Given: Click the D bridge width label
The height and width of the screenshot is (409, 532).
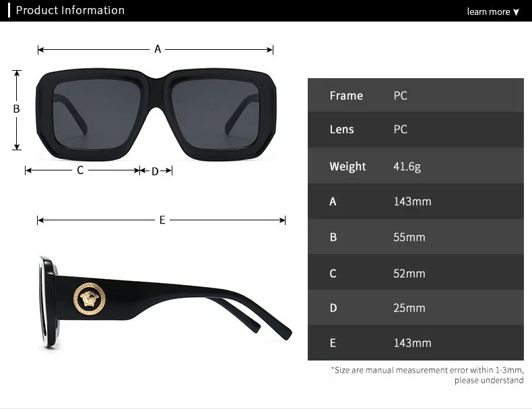Looking at the screenshot, I should (155, 171).
